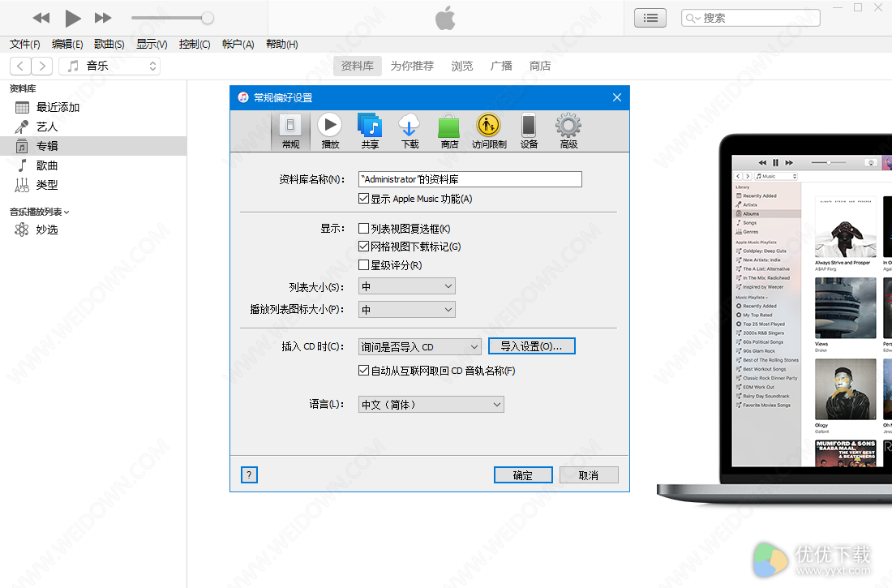Switch to the 浏览 tab
Screen dimensions: 892x588
pyautogui.click(x=462, y=66)
